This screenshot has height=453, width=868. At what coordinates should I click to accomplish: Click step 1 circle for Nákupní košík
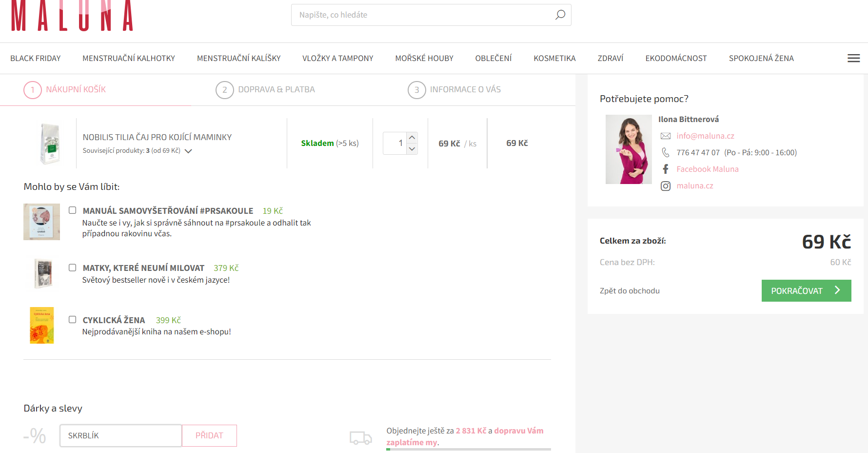(x=33, y=90)
